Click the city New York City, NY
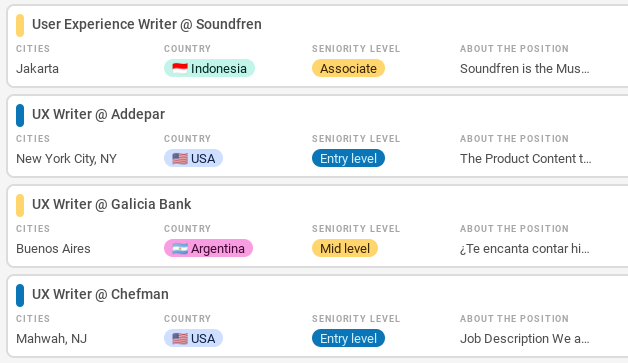The height and width of the screenshot is (363, 628). [x=66, y=159]
